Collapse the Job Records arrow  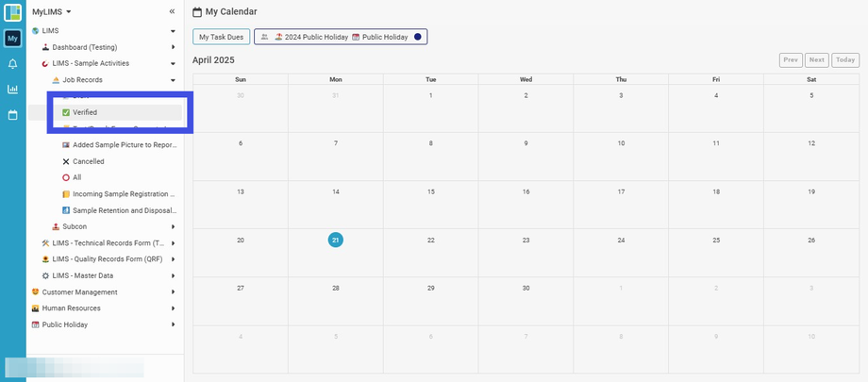(173, 80)
